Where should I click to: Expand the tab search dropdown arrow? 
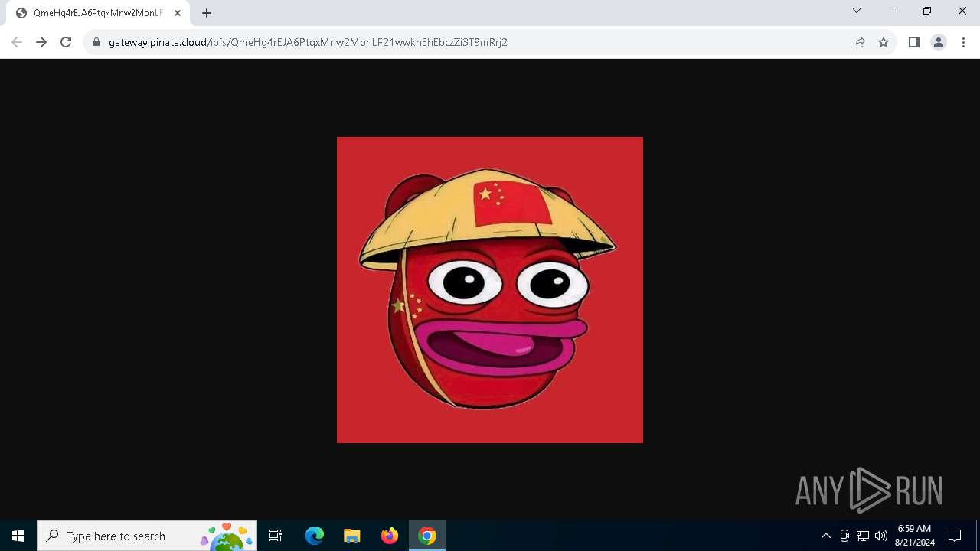point(857,11)
